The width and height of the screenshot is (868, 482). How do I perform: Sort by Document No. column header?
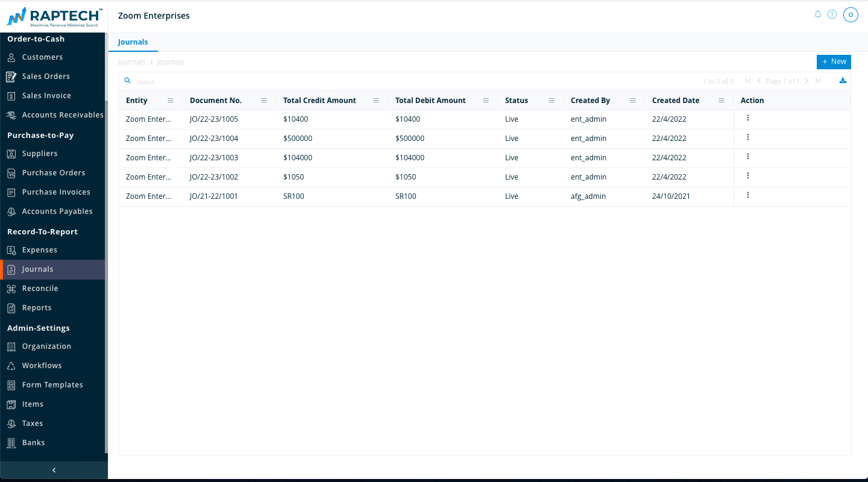215,101
